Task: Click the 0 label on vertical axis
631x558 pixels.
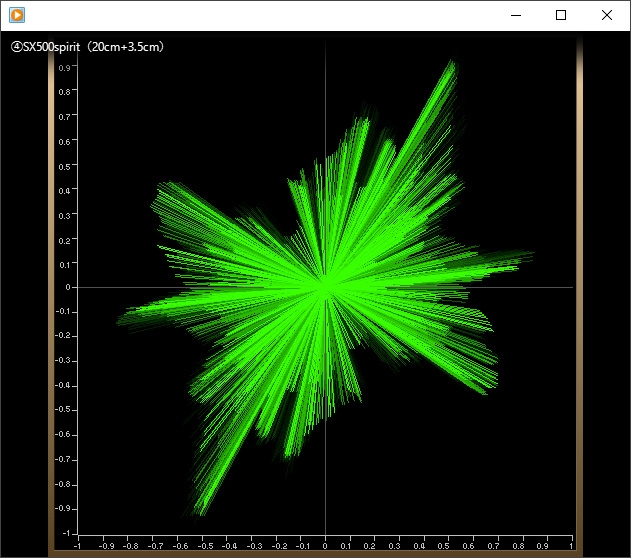Action: [x=68, y=287]
